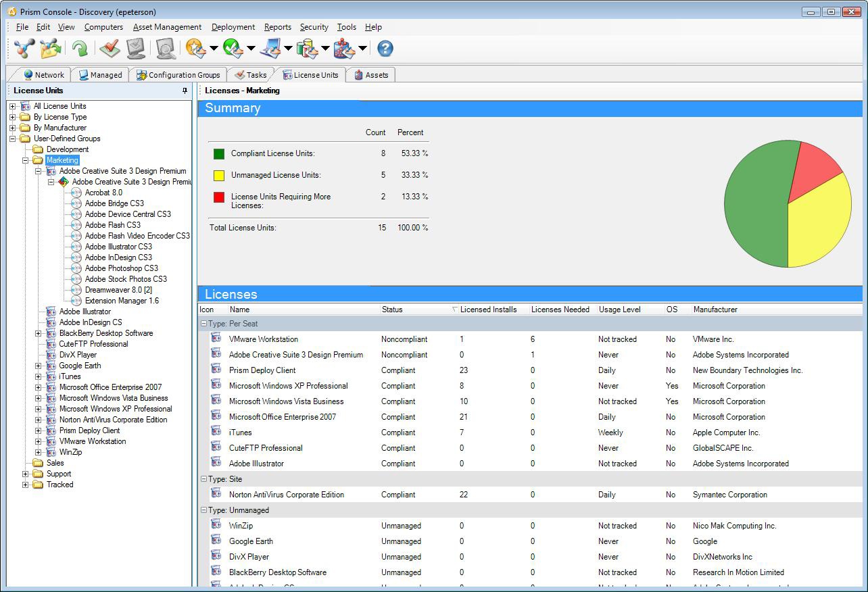Click the license icon on VMware Workstation list row
The height and width of the screenshot is (592, 868).
pos(216,339)
